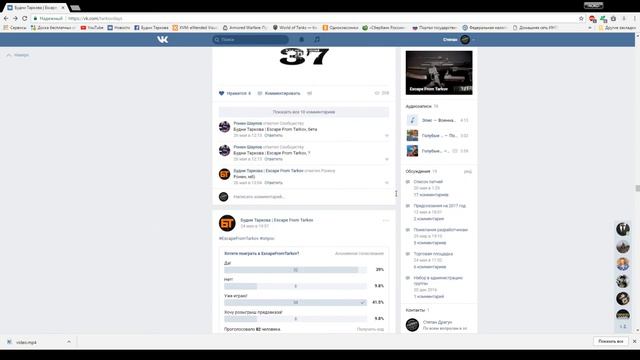Click the VK search field
This screenshot has height=360, width=640.
tap(251, 39)
